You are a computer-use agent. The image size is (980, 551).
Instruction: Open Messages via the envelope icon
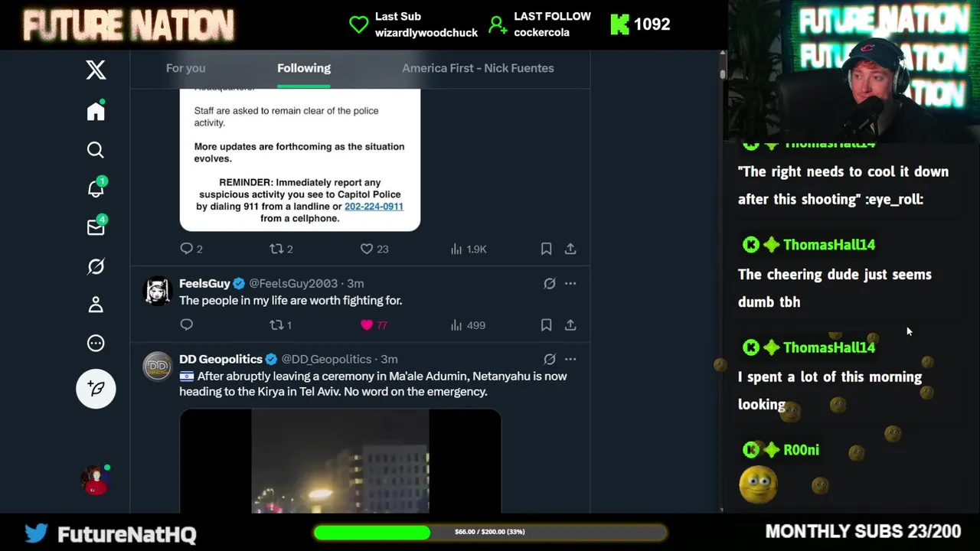click(96, 227)
